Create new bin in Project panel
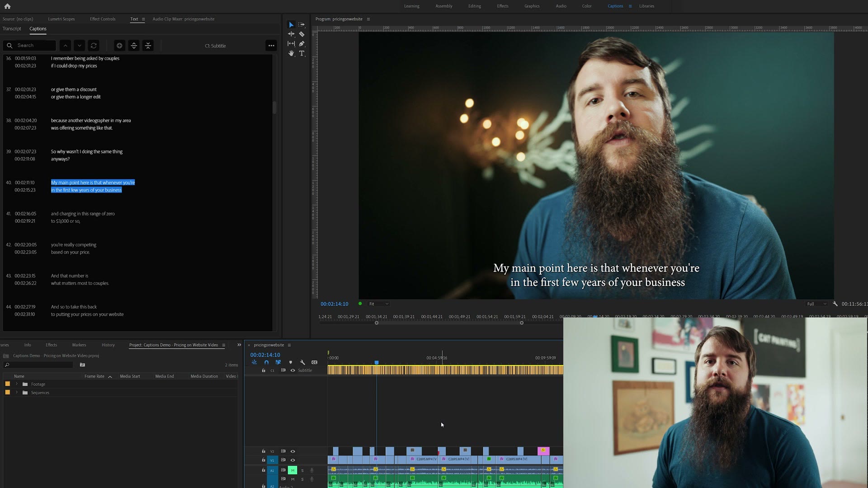This screenshot has width=868, height=488. (x=82, y=365)
